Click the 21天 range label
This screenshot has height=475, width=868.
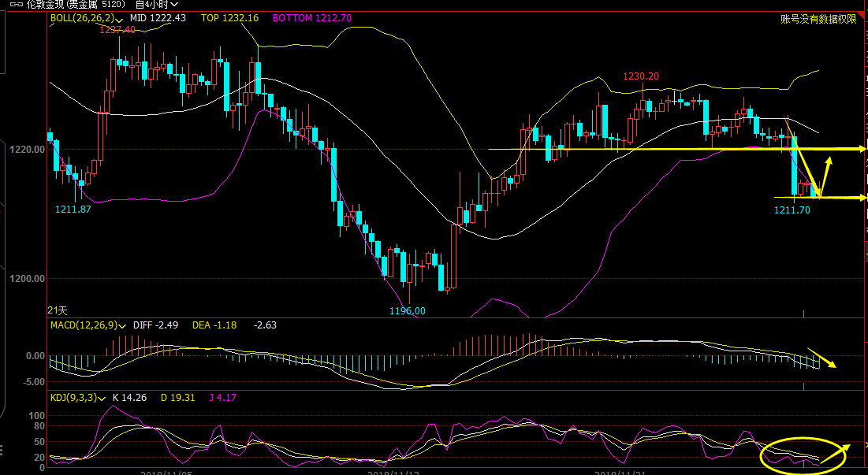point(58,311)
